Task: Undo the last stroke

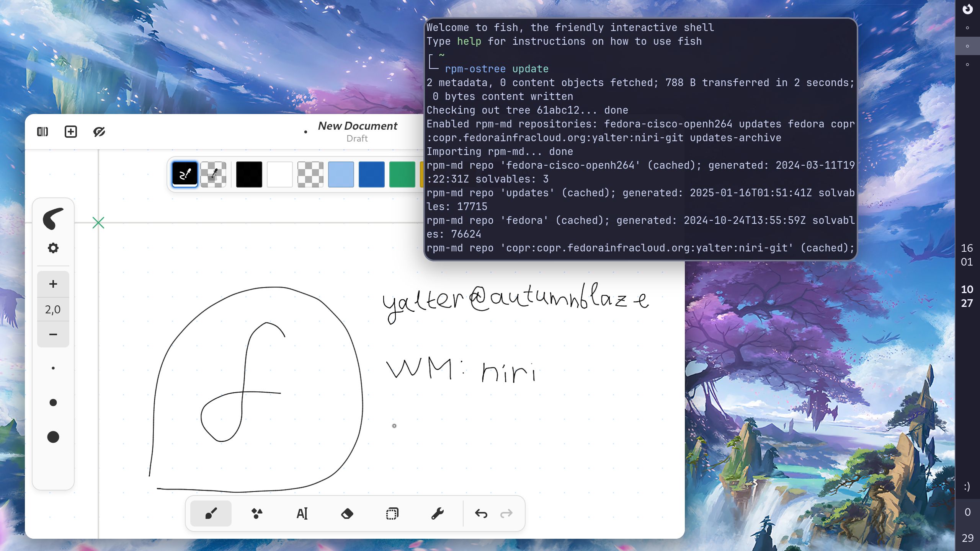Action: [x=481, y=513]
